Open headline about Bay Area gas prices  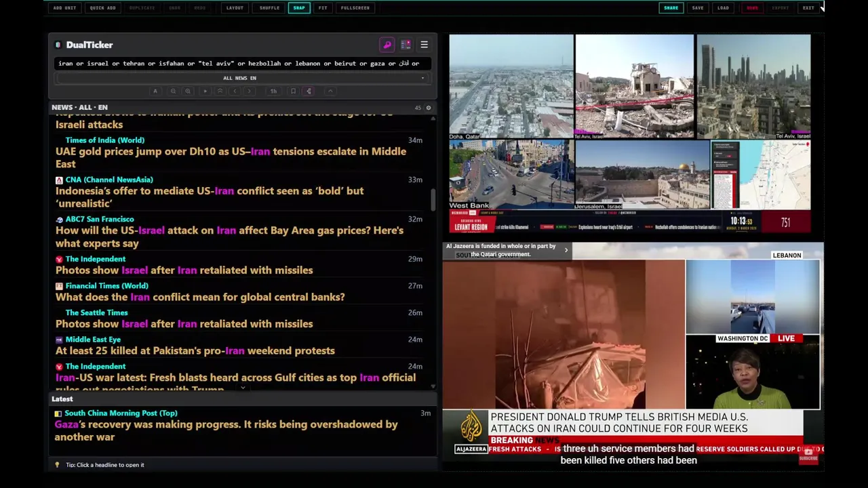229,237
